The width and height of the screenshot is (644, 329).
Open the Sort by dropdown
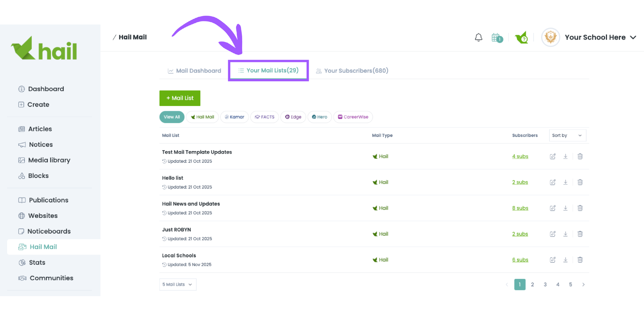pos(567,135)
